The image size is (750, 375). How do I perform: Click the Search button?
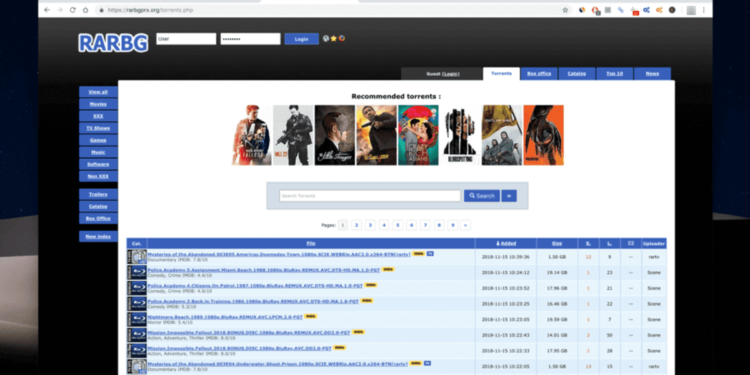(482, 196)
